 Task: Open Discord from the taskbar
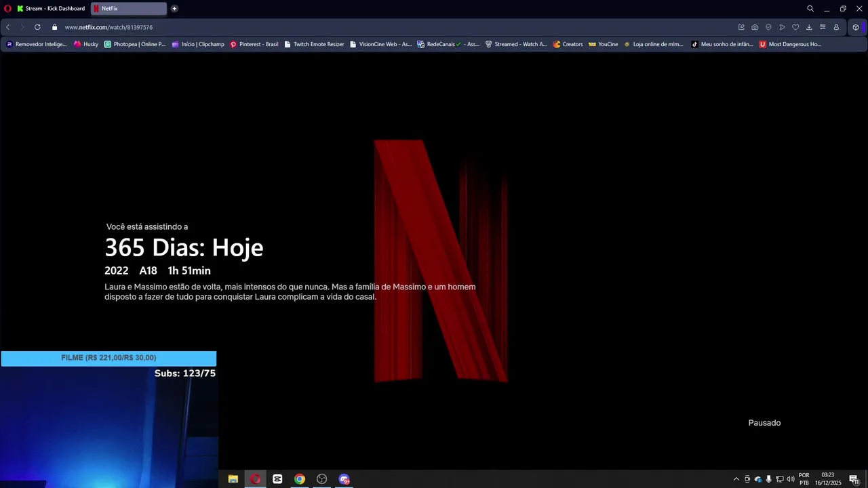point(344,479)
